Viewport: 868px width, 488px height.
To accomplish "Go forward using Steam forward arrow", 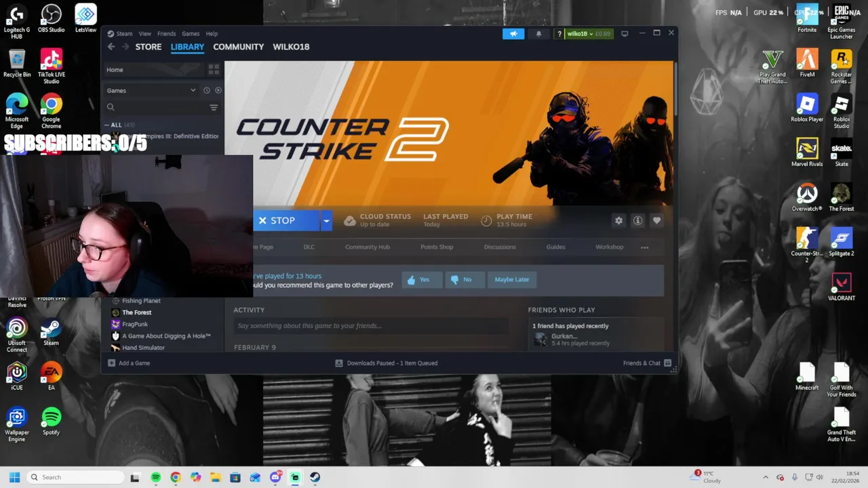I will 125,47.
